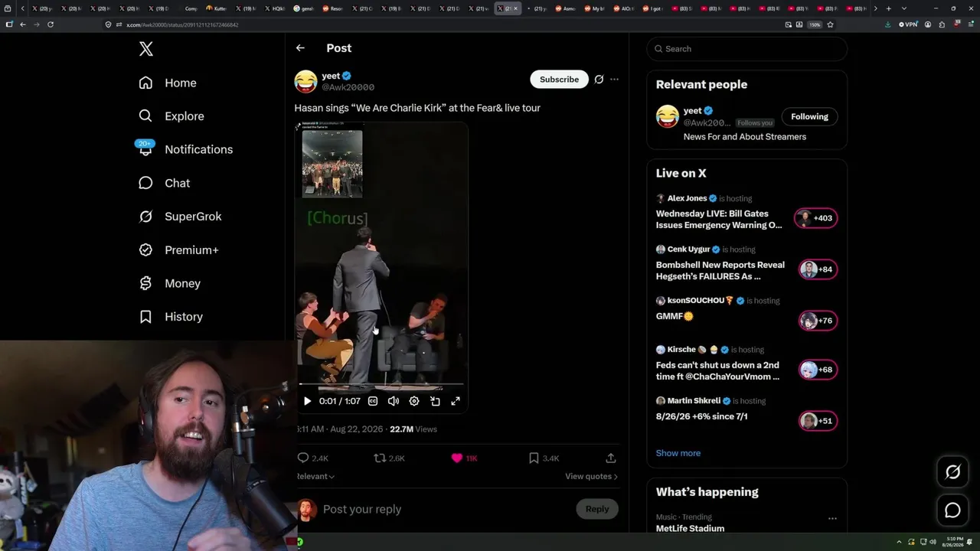Mute the video audio

394,401
